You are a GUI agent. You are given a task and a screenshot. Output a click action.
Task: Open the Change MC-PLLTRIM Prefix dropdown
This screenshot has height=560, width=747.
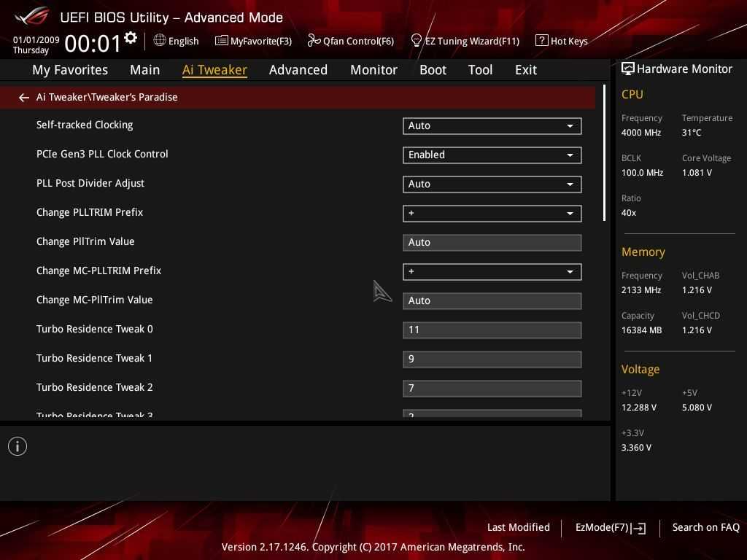pyautogui.click(x=492, y=271)
